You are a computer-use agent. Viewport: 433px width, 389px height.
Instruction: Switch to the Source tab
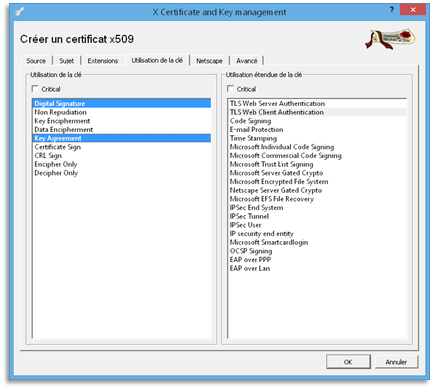point(36,61)
